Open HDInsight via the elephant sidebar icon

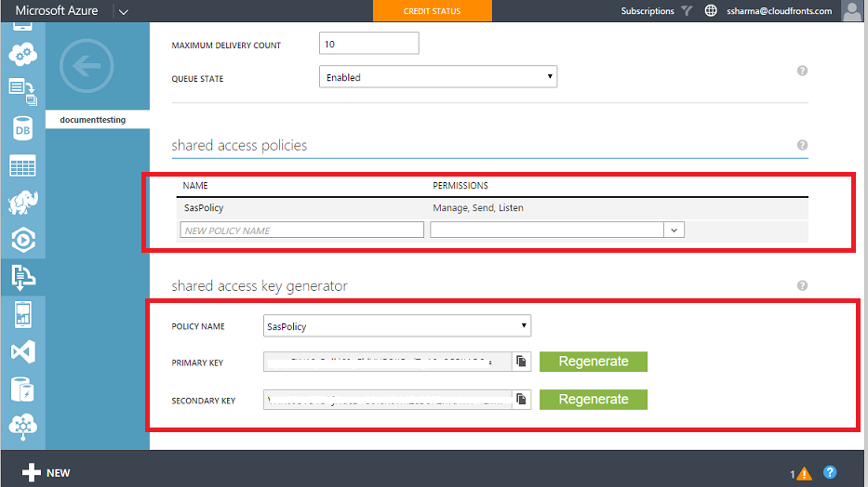(22, 204)
